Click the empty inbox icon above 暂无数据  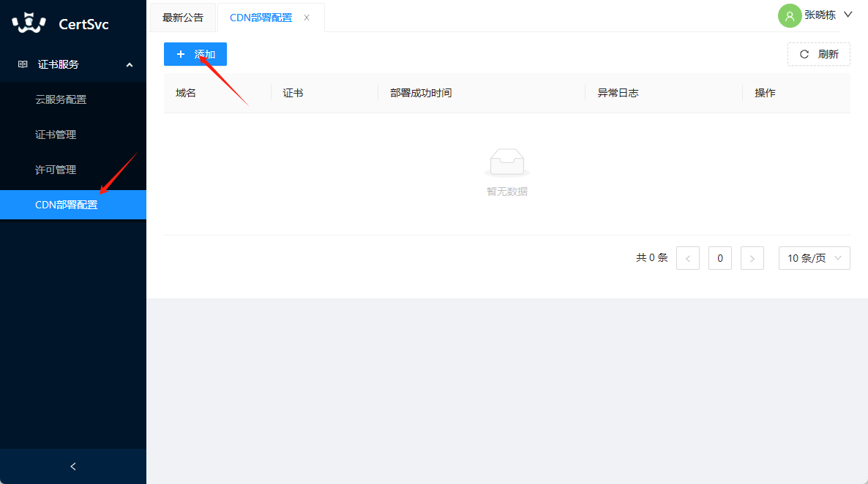[506, 162]
